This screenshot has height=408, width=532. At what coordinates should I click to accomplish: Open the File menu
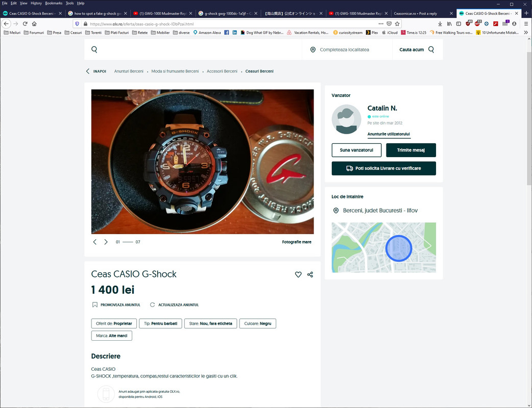click(x=5, y=3)
